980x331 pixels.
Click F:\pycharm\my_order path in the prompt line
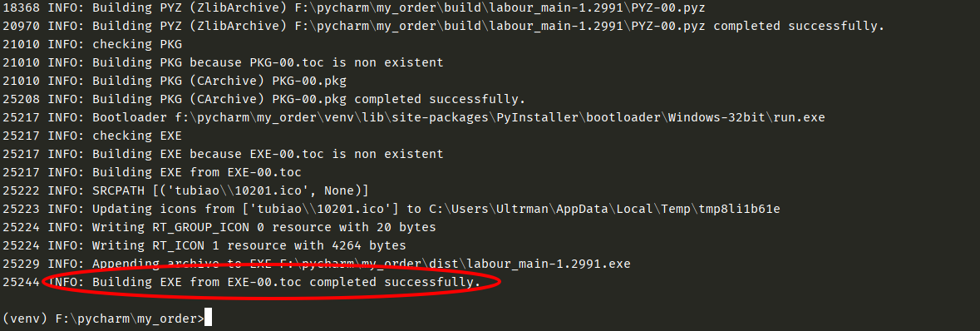tap(126, 319)
